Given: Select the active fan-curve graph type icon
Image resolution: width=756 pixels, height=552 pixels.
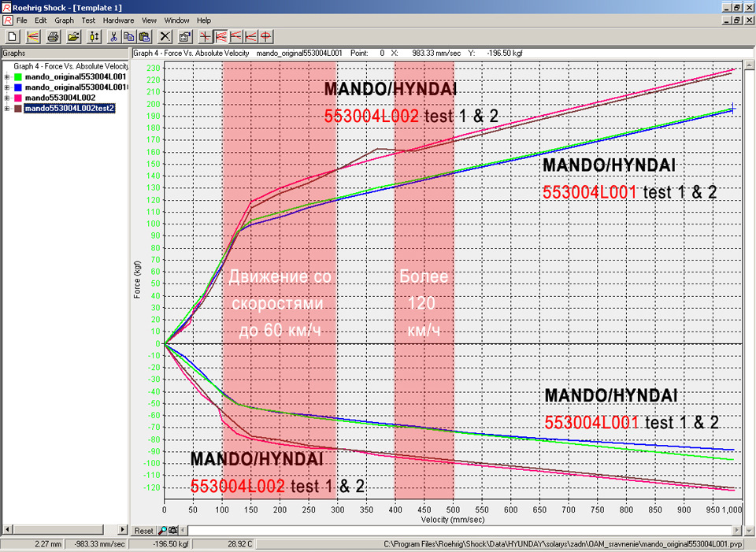Looking at the screenshot, I should coord(220,37).
